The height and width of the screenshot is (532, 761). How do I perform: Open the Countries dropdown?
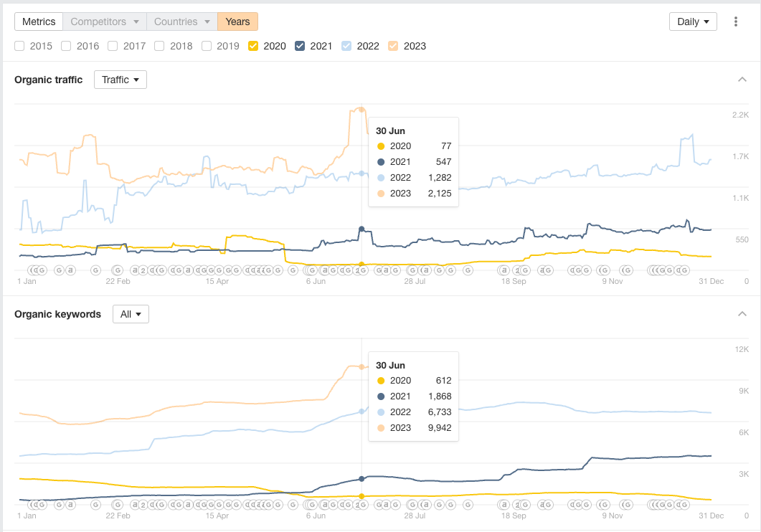(x=182, y=22)
